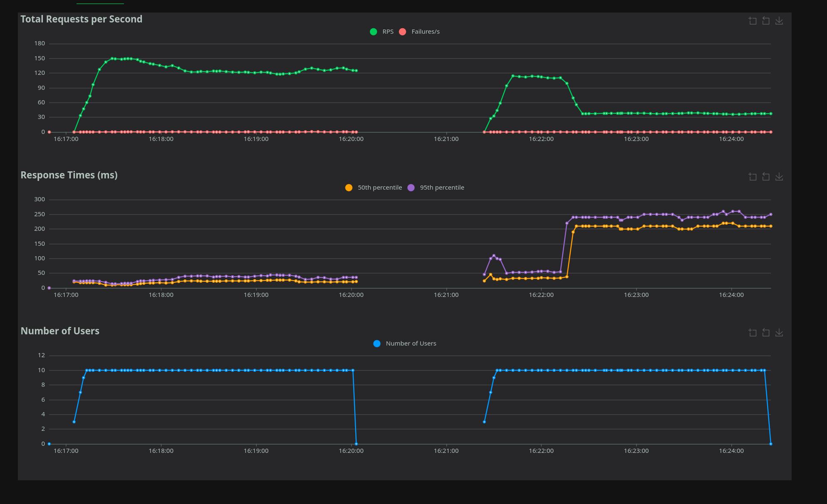Reset zoom on Total Requests per Second chart

tap(766, 21)
